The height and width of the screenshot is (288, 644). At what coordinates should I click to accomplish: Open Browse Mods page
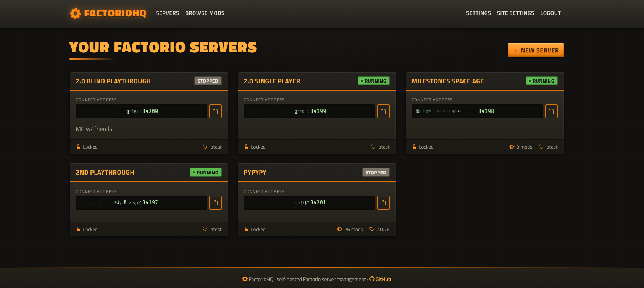[205, 13]
